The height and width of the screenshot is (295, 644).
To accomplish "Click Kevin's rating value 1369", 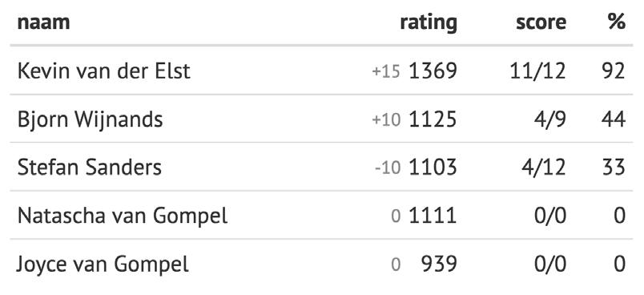I will point(433,71).
